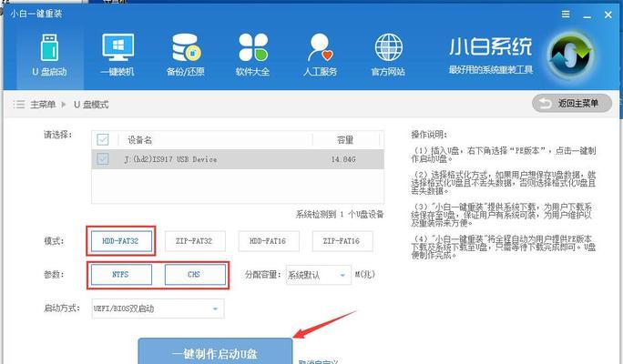
Task: Click 一键制作启动U盘 button
Action: 215,351
